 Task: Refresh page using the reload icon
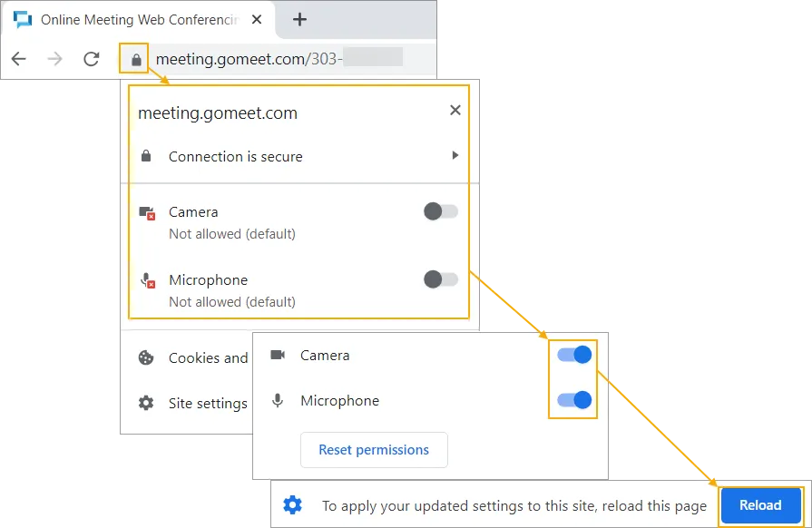tap(92, 59)
